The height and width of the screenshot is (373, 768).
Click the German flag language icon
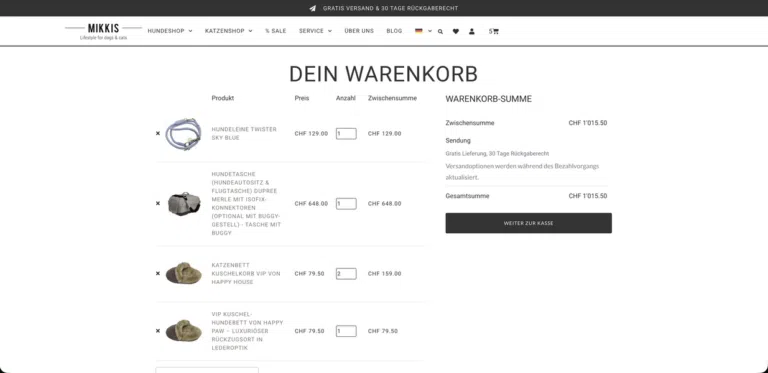pyautogui.click(x=419, y=31)
